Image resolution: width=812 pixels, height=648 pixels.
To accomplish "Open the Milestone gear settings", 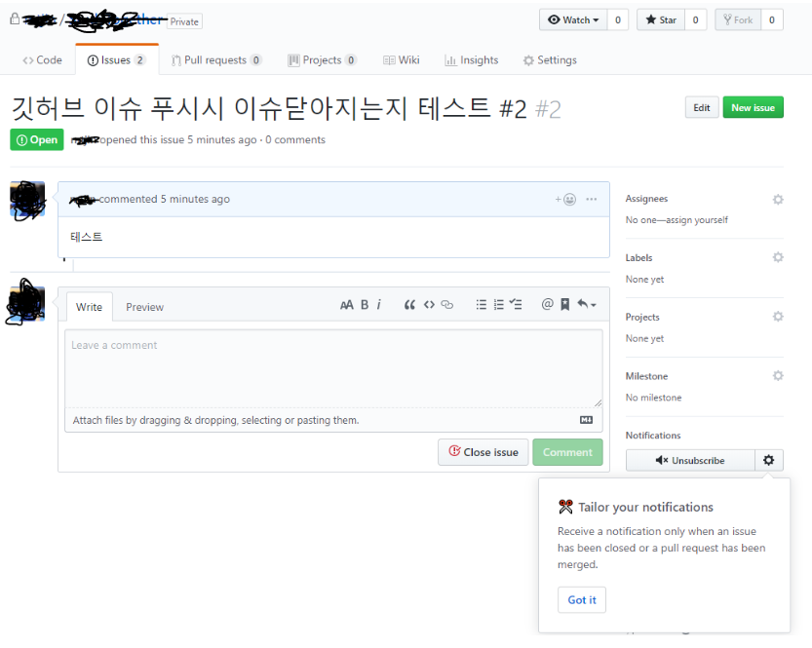I will click(778, 376).
